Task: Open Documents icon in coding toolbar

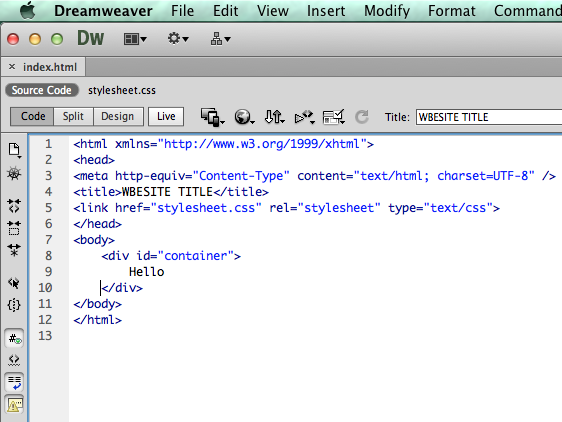Action: 14,150
